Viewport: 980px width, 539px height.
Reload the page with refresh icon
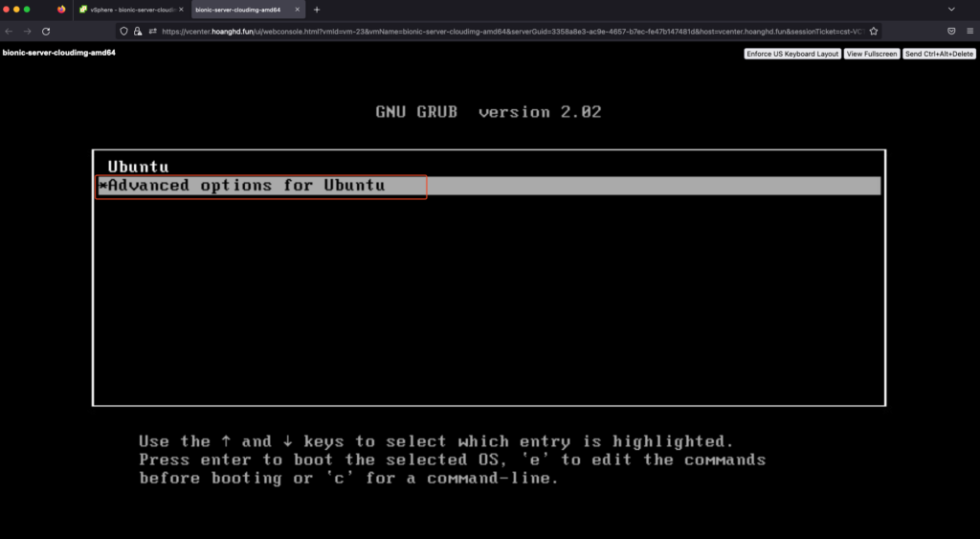coord(46,32)
